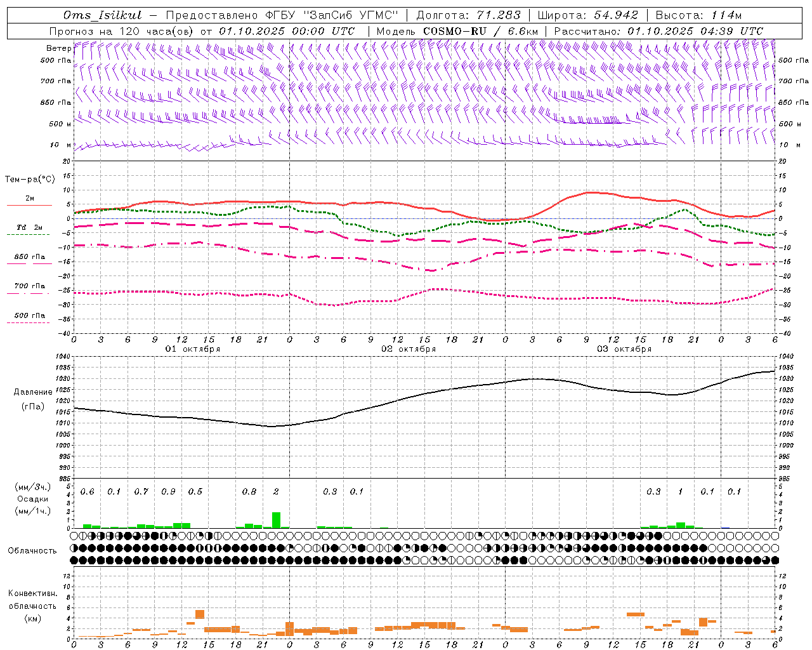Click the 02 октября date label
Viewport: 812px width, 650px height.
click(x=409, y=349)
